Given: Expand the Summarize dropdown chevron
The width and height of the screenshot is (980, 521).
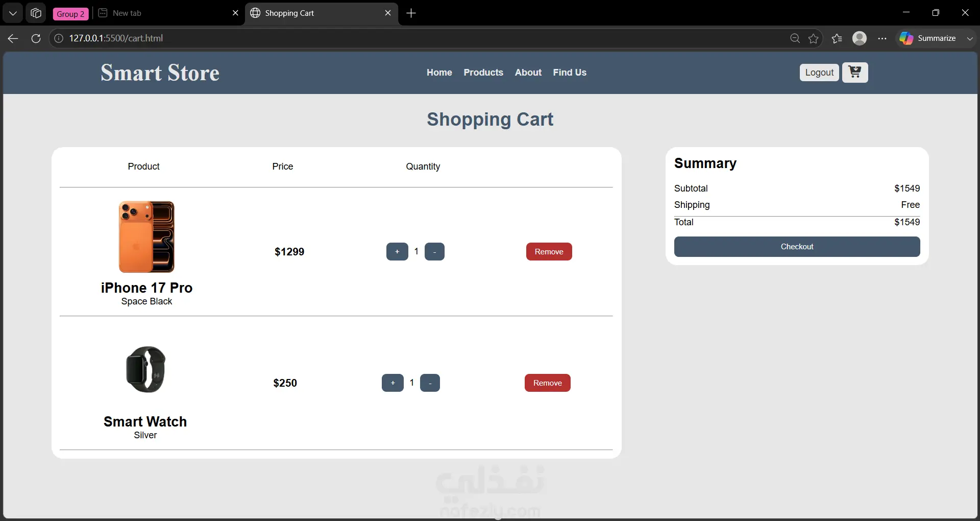Looking at the screenshot, I should point(970,38).
